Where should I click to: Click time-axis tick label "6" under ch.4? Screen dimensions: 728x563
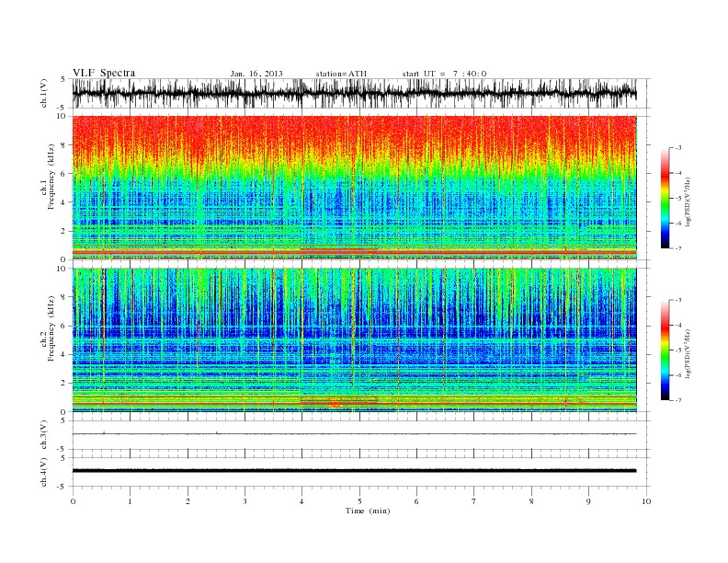[417, 501]
